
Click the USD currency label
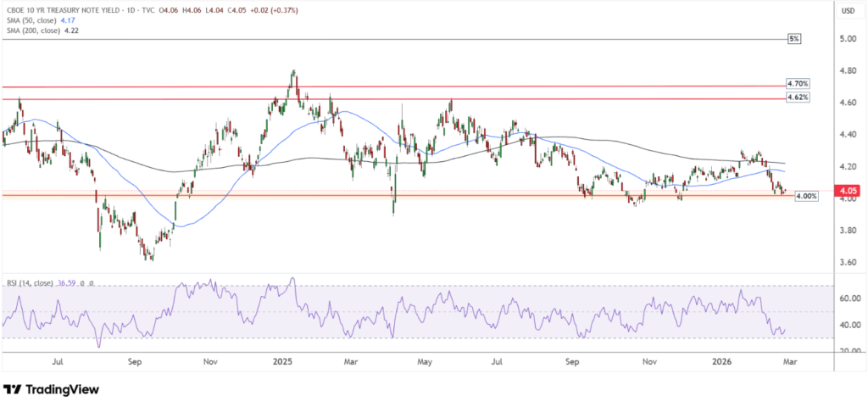click(x=845, y=11)
